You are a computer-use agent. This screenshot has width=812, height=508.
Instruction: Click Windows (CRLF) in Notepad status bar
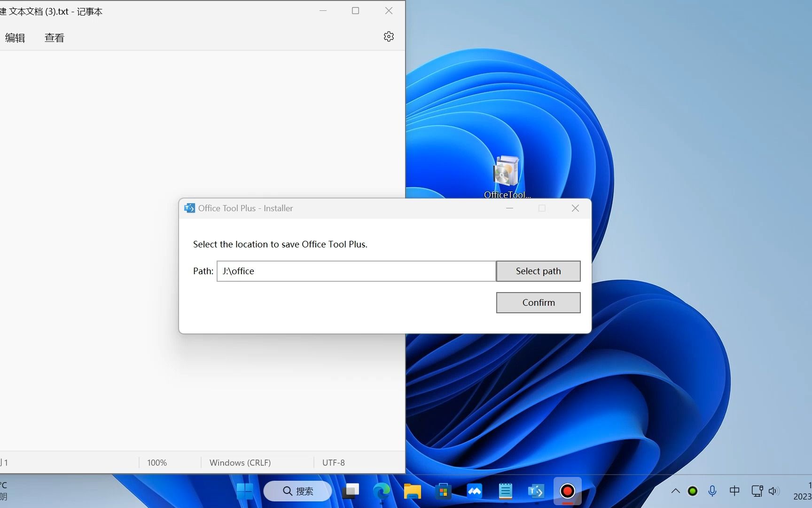point(240,463)
